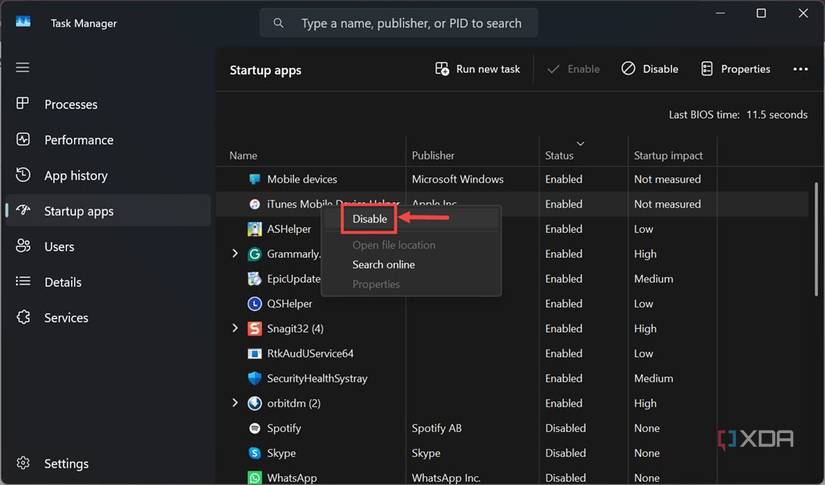This screenshot has height=485, width=825.
Task: Open Task Manager Settings
Action: [x=66, y=463]
